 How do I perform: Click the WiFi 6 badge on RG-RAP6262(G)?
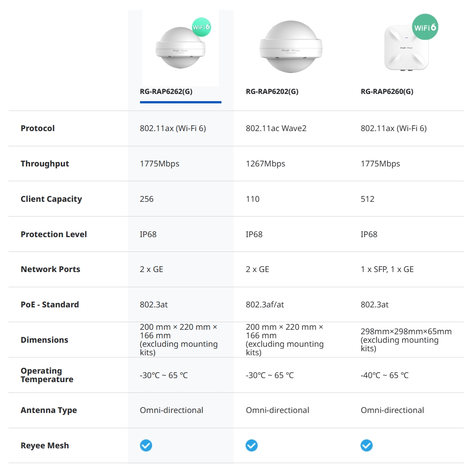point(201,27)
